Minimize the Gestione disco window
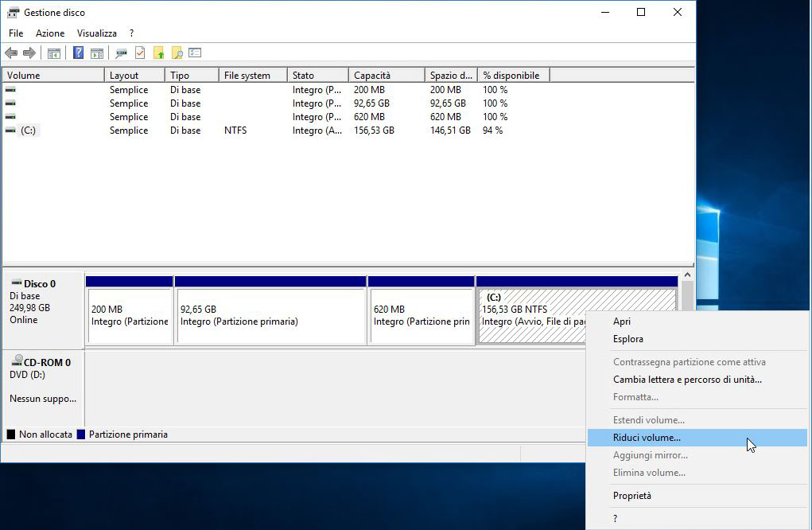The image size is (812, 530). click(x=605, y=12)
